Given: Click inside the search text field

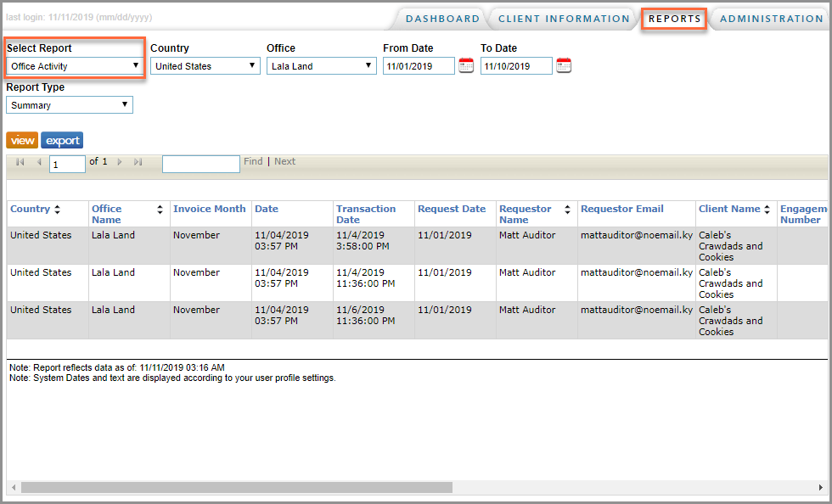Looking at the screenshot, I should point(200,161).
